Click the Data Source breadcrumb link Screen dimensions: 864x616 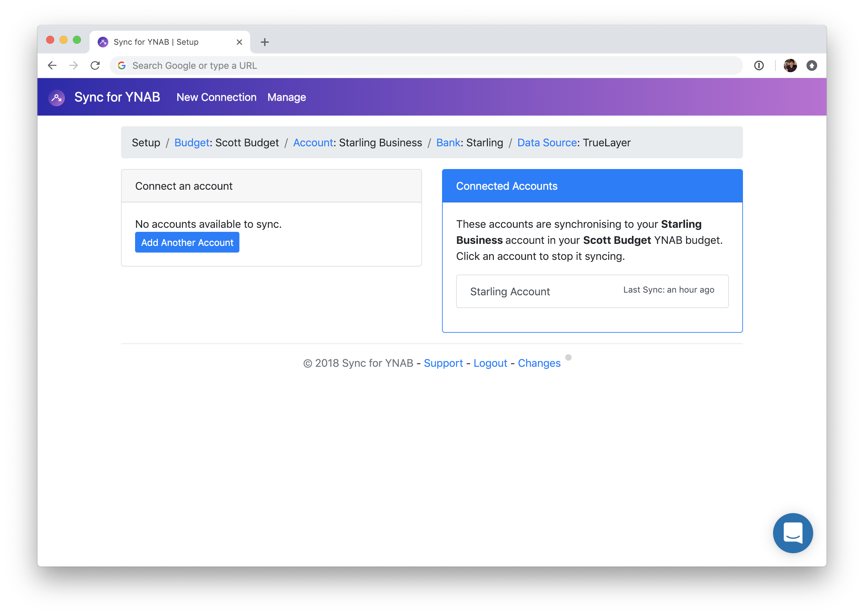(x=547, y=143)
